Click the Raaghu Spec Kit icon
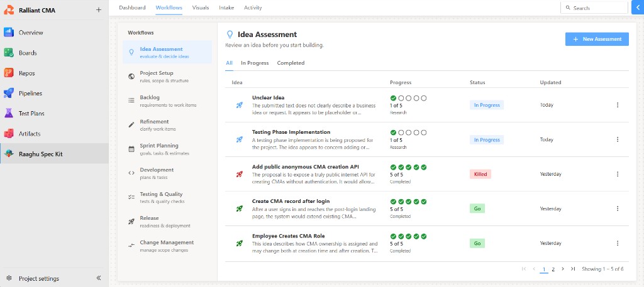 point(9,154)
